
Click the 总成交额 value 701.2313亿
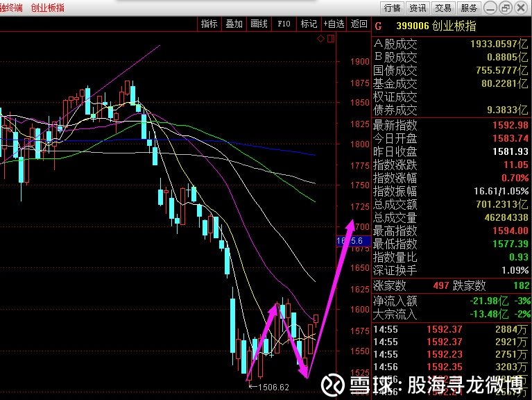tap(501, 205)
